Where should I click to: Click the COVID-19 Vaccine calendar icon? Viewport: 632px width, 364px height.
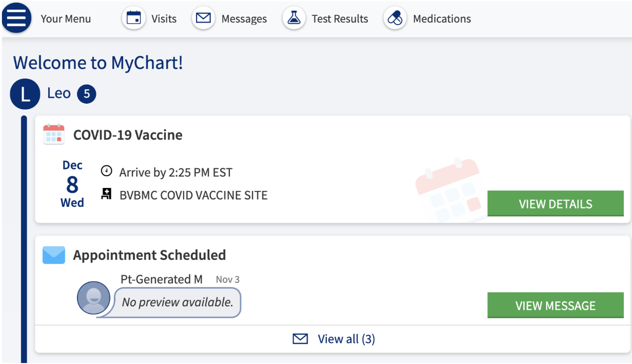(x=54, y=135)
